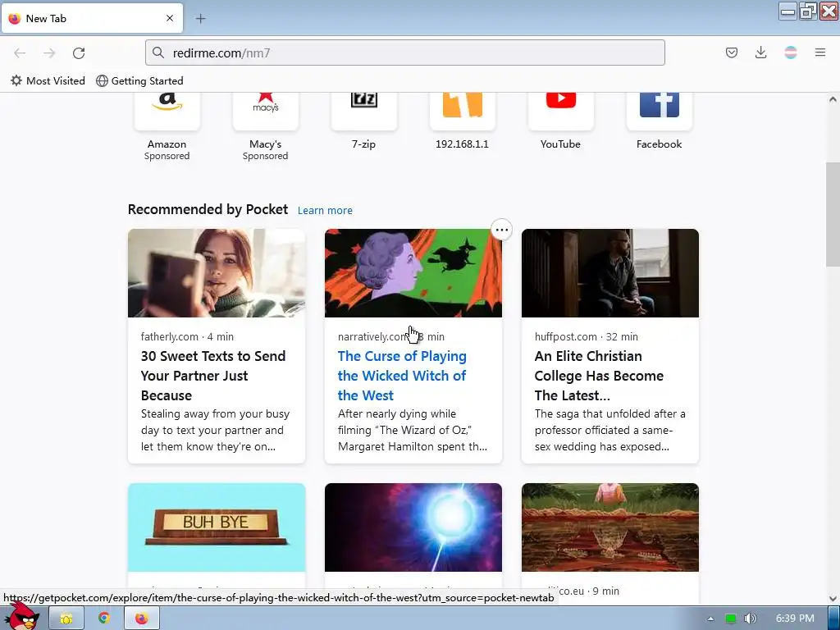Screen dimensions: 840x630
Task: Click the page scrollbar up arrow
Action: 833,99
